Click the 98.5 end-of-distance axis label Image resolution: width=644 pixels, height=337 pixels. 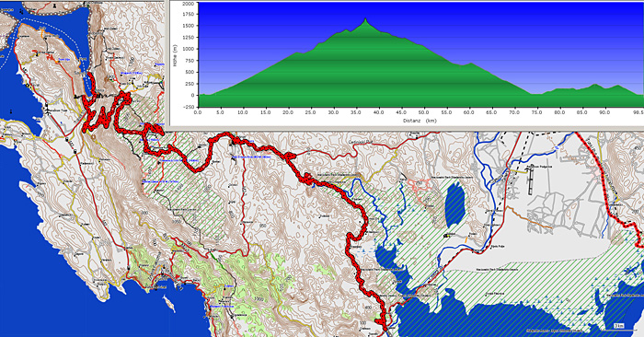(x=638, y=112)
